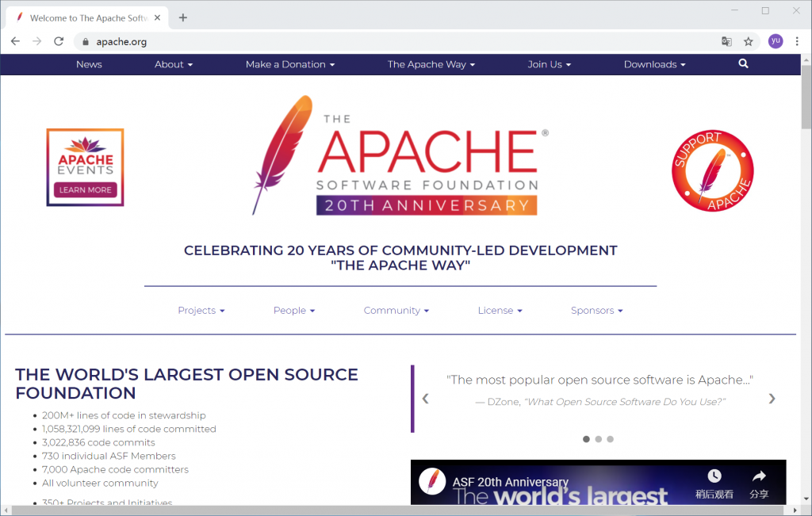Bookmark this page with the star icon
812x516 pixels.
748,42
